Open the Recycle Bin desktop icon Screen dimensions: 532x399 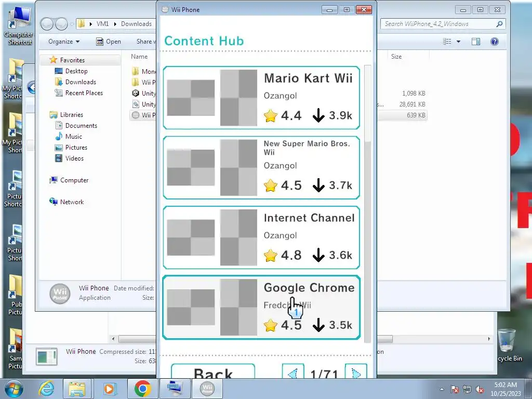tap(508, 345)
